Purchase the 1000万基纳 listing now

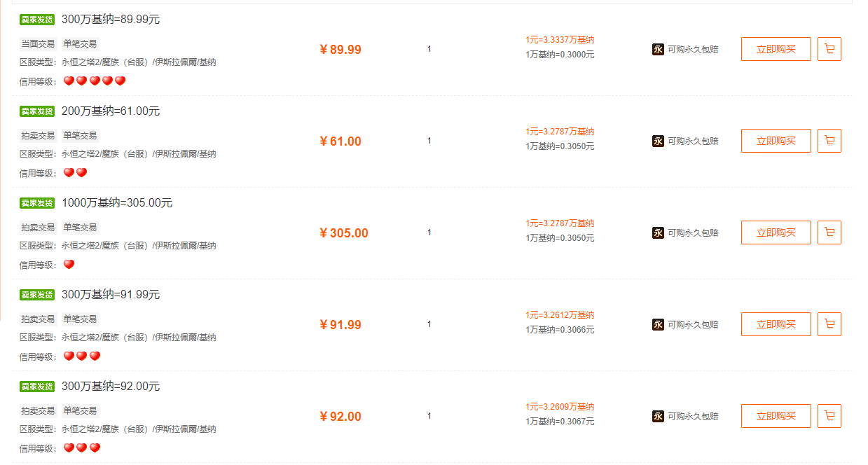776,233
